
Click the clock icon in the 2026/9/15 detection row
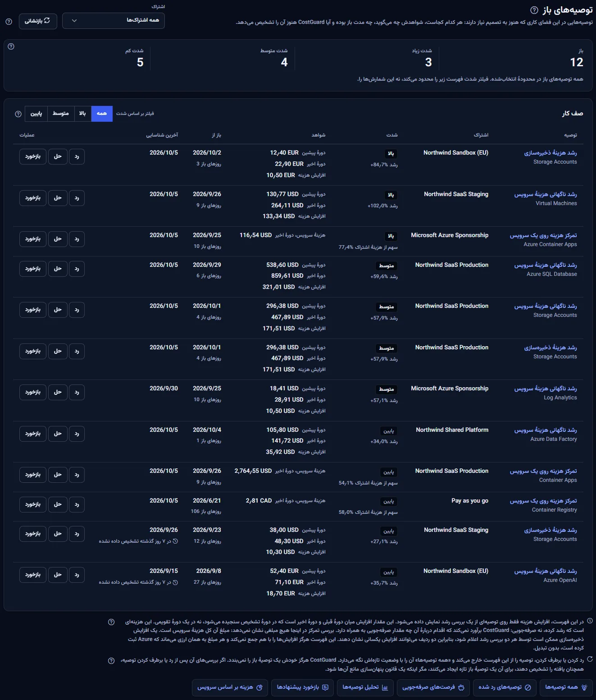[175, 582]
